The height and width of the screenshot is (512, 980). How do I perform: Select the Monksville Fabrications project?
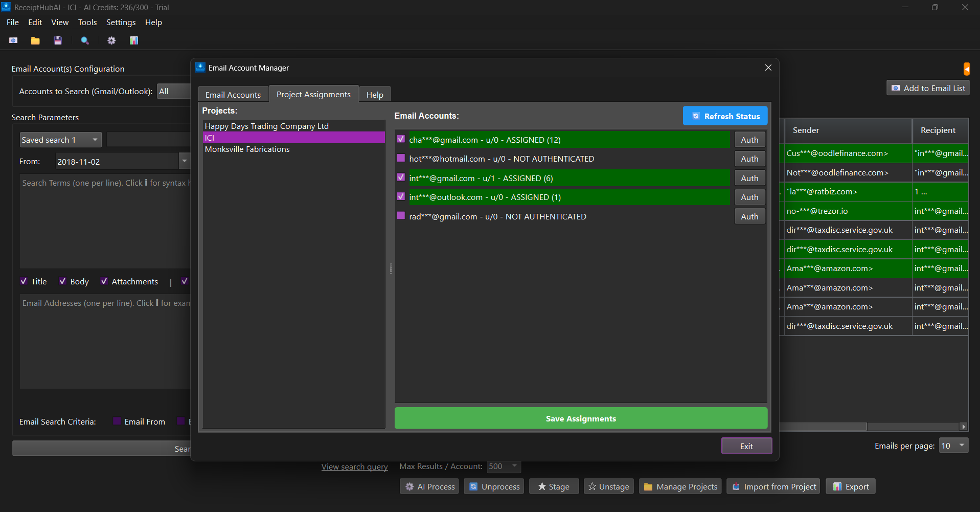(x=247, y=149)
